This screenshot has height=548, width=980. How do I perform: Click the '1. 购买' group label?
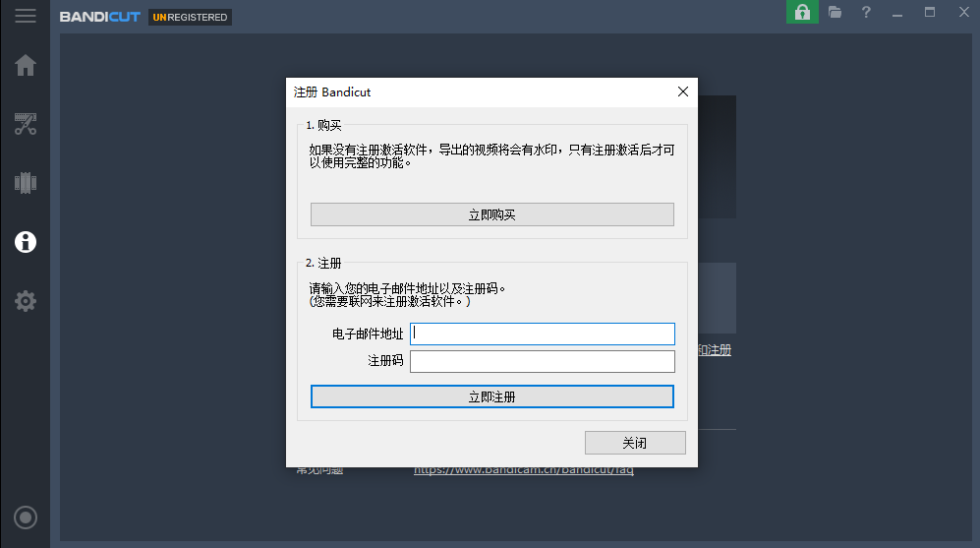[x=323, y=125]
